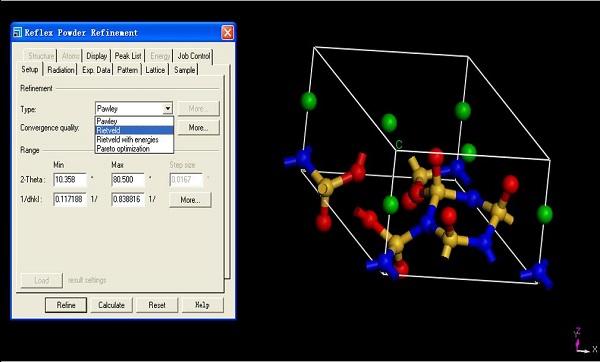Image resolution: width=600 pixels, height=362 pixels.
Task: Reset the refinement settings
Action: (x=157, y=305)
